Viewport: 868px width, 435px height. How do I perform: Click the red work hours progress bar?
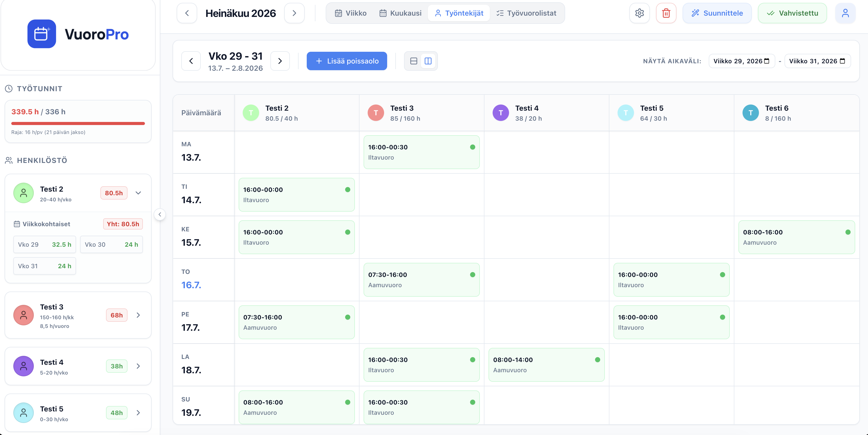[x=78, y=123]
